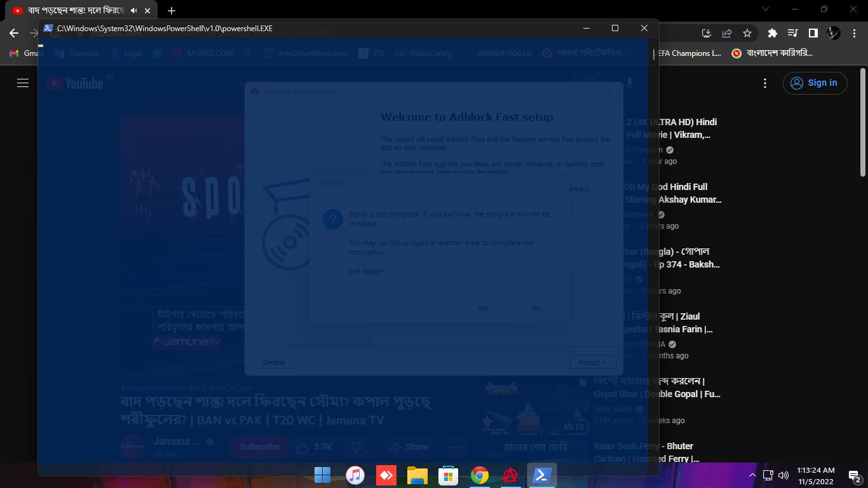Bookmark this page with the star icon
This screenshot has width=868, height=488.
(747, 33)
